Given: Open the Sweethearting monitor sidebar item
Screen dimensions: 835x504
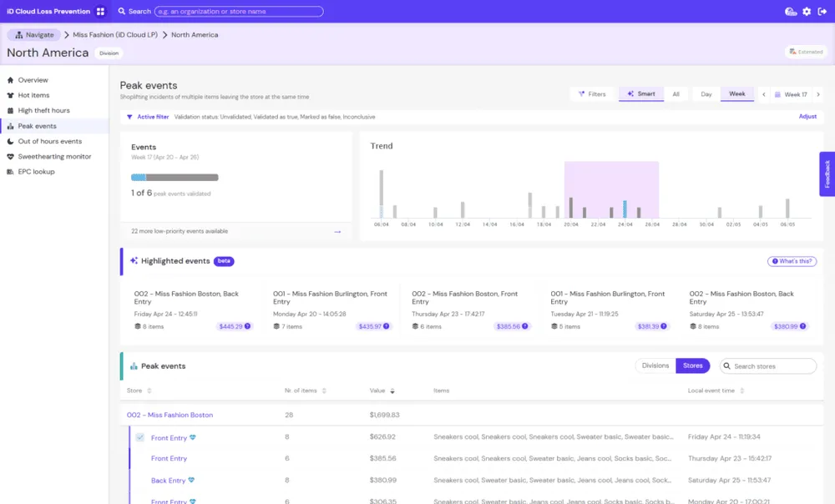Looking at the screenshot, I should pyautogui.click(x=54, y=157).
